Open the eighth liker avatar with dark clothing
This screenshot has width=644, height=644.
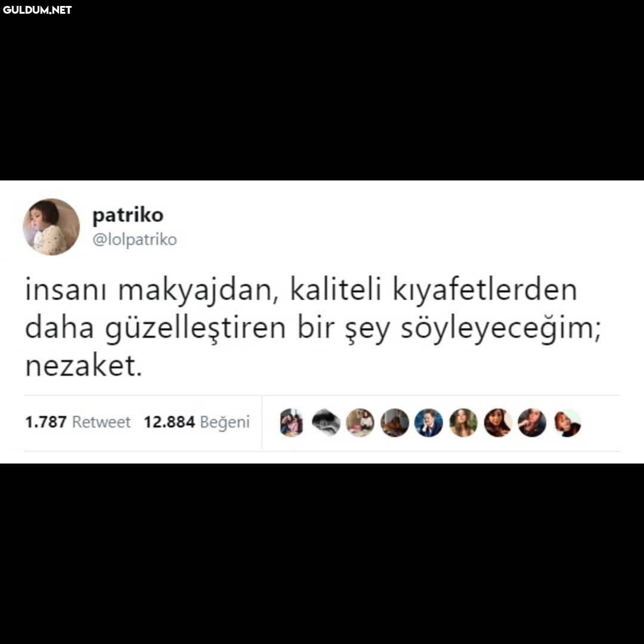pyautogui.click(x=532, y=423)
